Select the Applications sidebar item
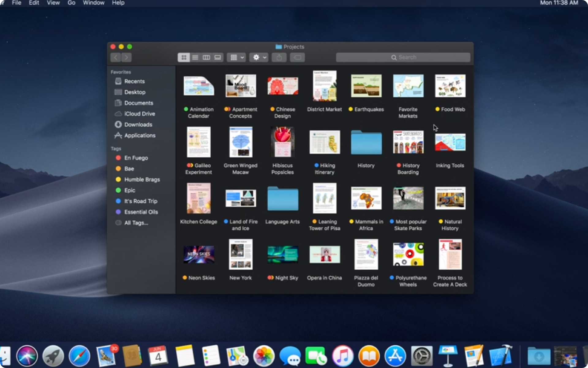The width and height of the screenshot is (588, 368). pyautogui.click(x=140, y=136)
